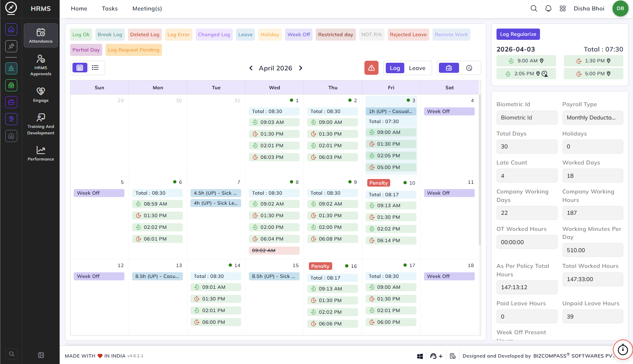
Task: Open the Tasks menu
Action: pyautogui.click(x=110, y=8)
